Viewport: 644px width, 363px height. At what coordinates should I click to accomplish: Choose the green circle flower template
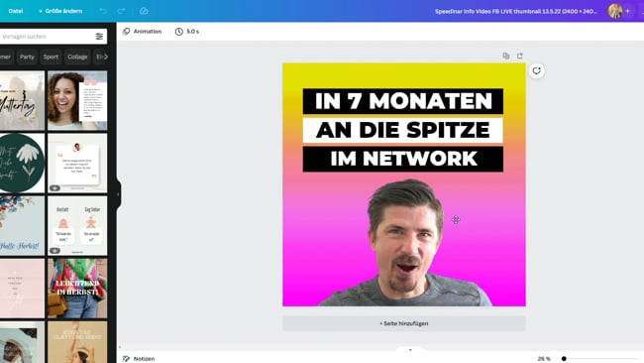[x=22, y=164]
